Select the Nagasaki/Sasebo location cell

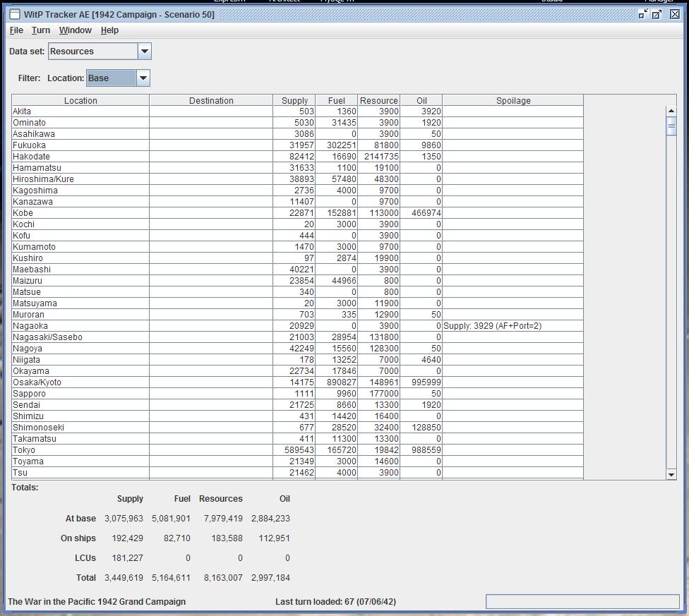coord(80,337)
